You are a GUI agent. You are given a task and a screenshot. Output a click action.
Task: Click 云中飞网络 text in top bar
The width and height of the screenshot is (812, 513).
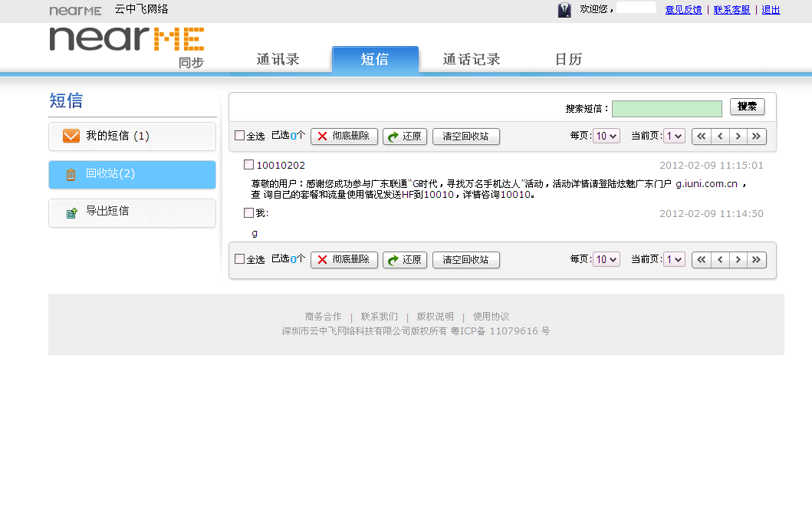tap(141, 9)
